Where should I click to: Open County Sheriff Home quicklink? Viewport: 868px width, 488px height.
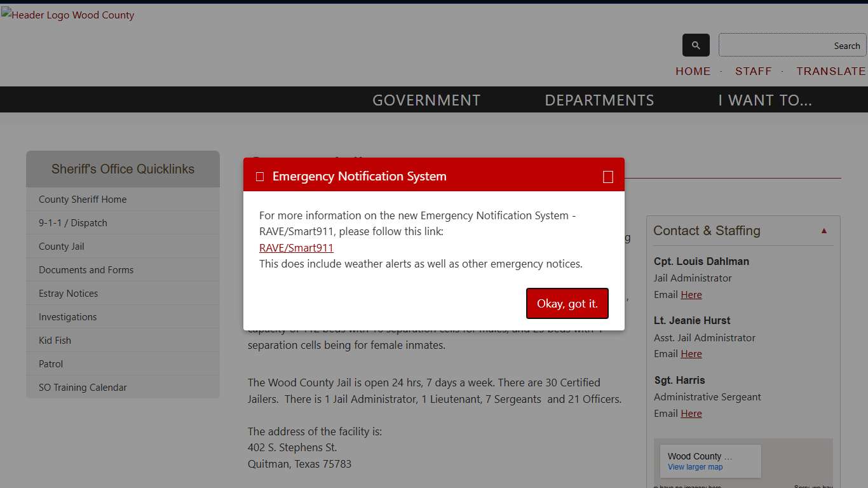click(x=83, y=200)
